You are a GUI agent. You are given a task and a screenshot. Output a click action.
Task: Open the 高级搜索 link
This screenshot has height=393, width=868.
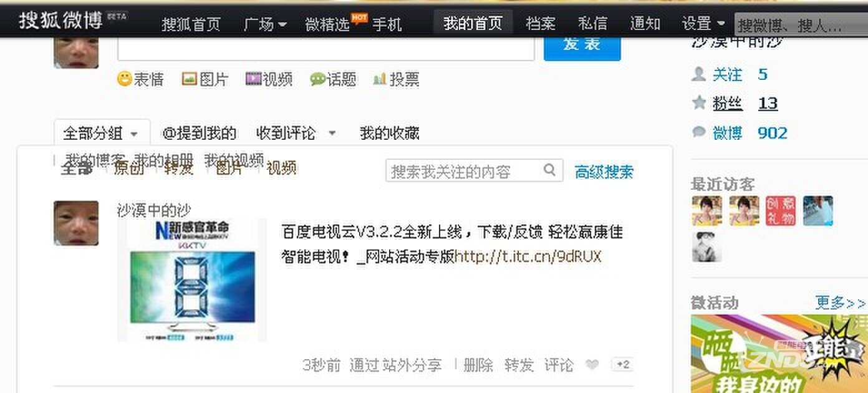click(604, 172)
